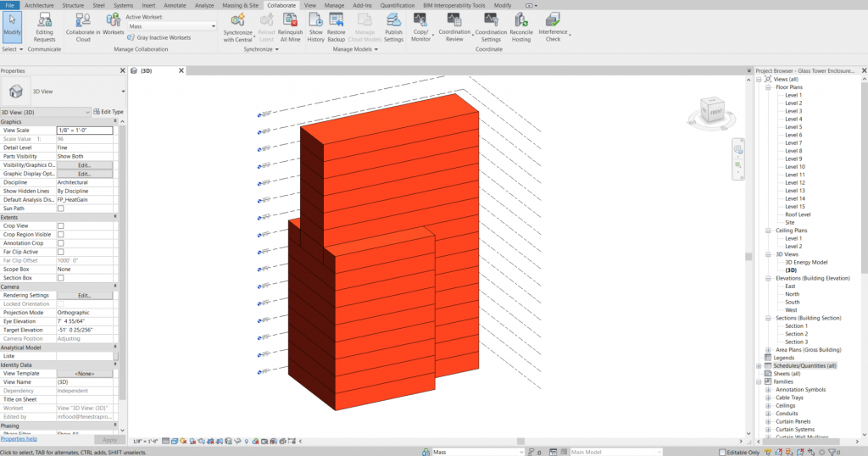Click the View Template <None> button
This screenshot has width=868, height=456.
tap(84, 374)
